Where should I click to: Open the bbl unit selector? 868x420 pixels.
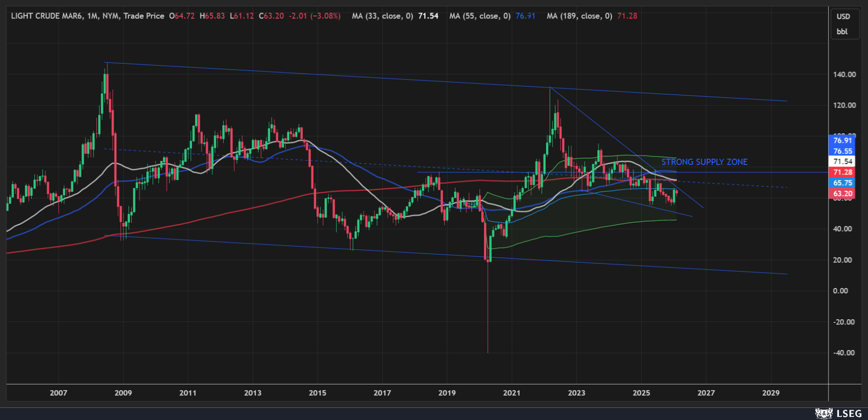pyautogui.click(x=842, y=31)
